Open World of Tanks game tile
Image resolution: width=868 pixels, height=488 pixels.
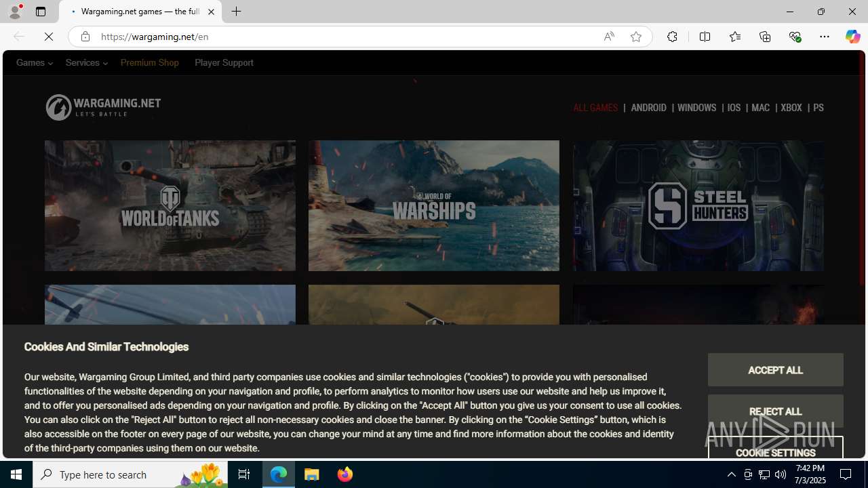170,205
